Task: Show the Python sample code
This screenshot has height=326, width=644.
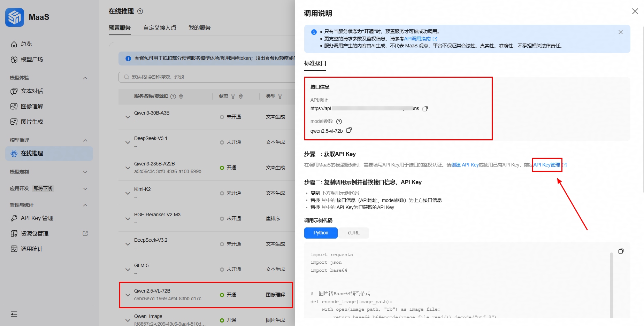Action: pyautogui.click(x=321, y=233)
